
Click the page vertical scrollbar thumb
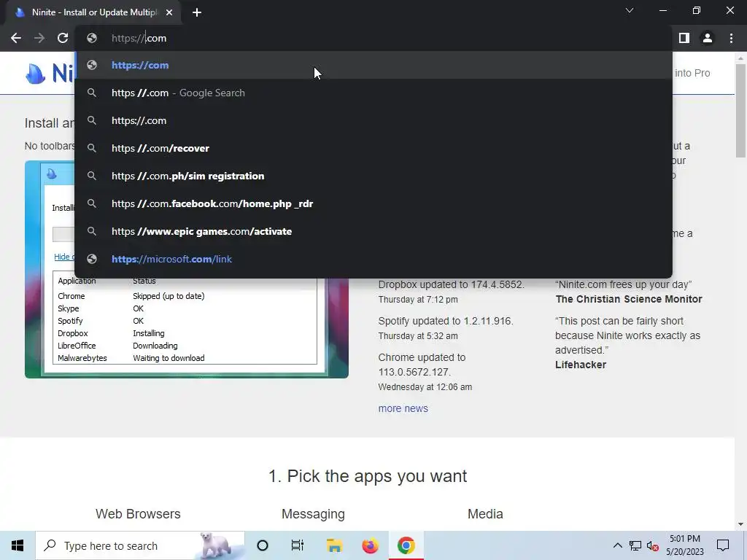(740, 111)
